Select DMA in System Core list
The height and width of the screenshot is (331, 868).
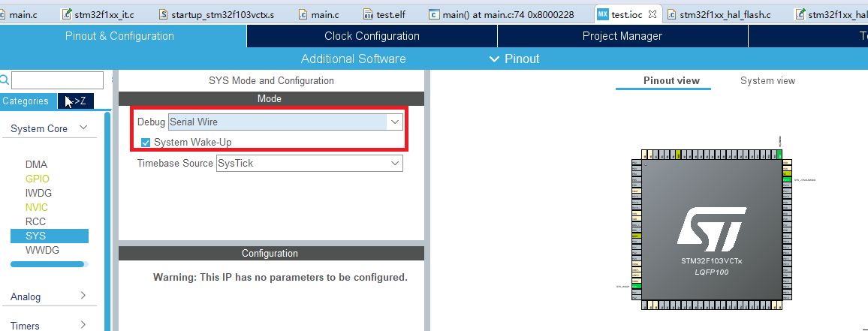coord(36,164)
